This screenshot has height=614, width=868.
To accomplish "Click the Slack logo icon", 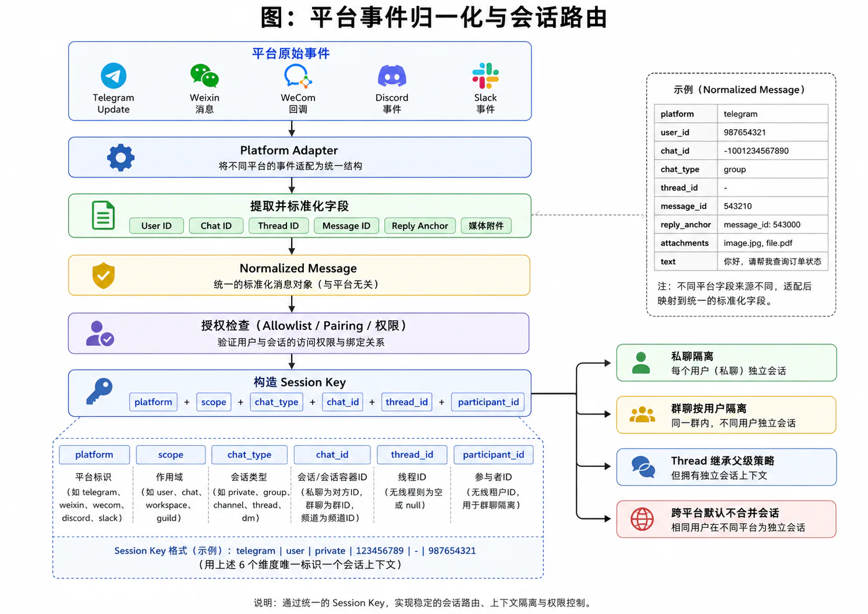I will [x=486, y=76].
